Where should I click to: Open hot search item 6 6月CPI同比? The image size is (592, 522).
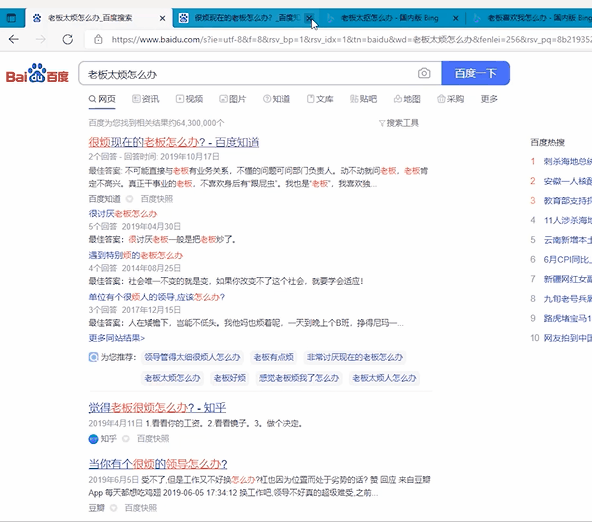(x=567, y=260)
